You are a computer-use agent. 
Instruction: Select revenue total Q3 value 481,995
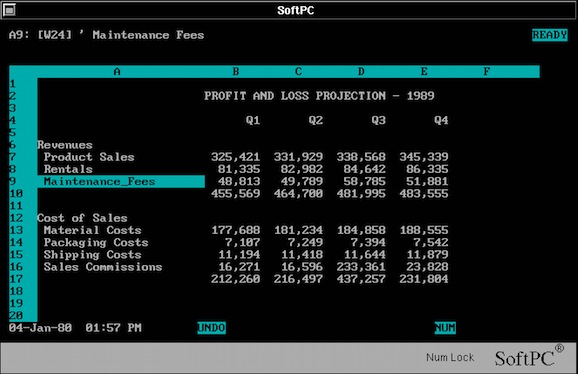[361, 193]
